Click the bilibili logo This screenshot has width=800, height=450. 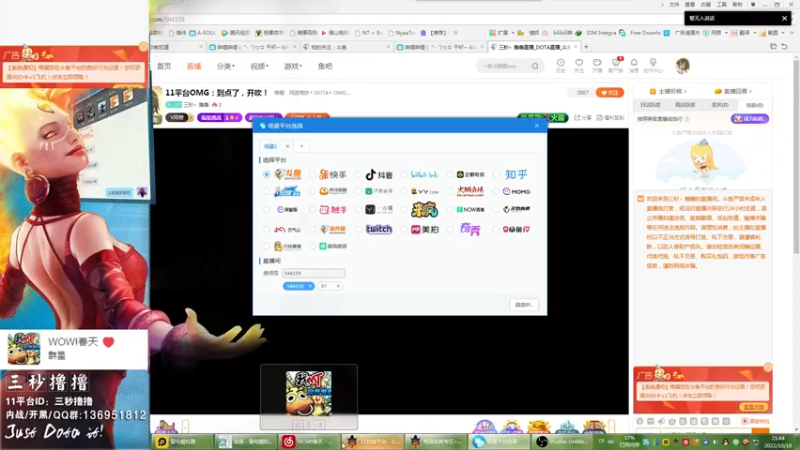point(424,174)
